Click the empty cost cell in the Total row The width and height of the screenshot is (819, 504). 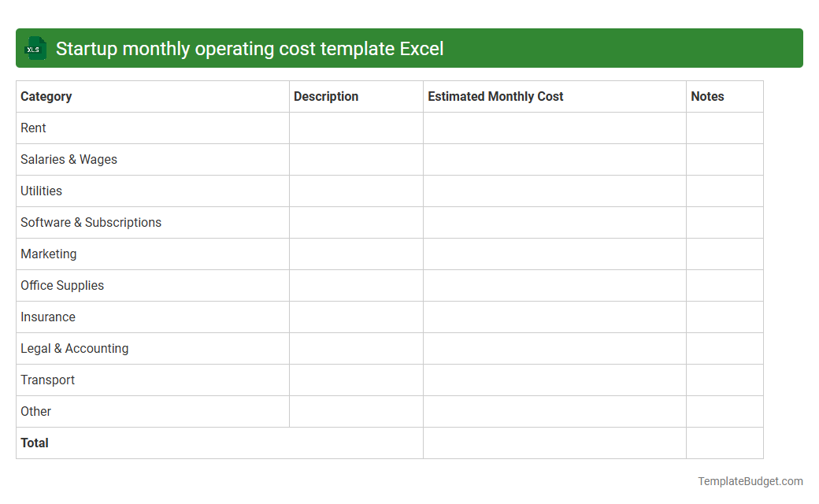pyautogui.click(x=554, y=443)
